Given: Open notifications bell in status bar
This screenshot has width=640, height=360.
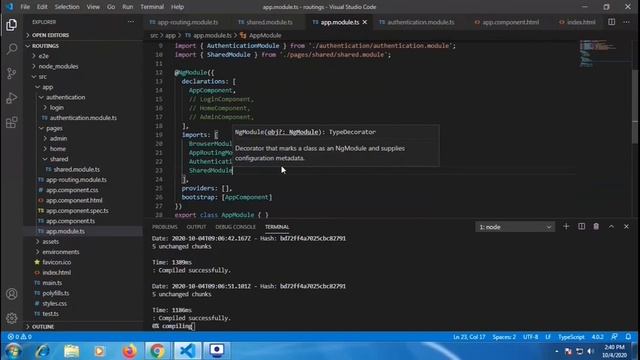Looking at the screenshot, I should (629, 337).
